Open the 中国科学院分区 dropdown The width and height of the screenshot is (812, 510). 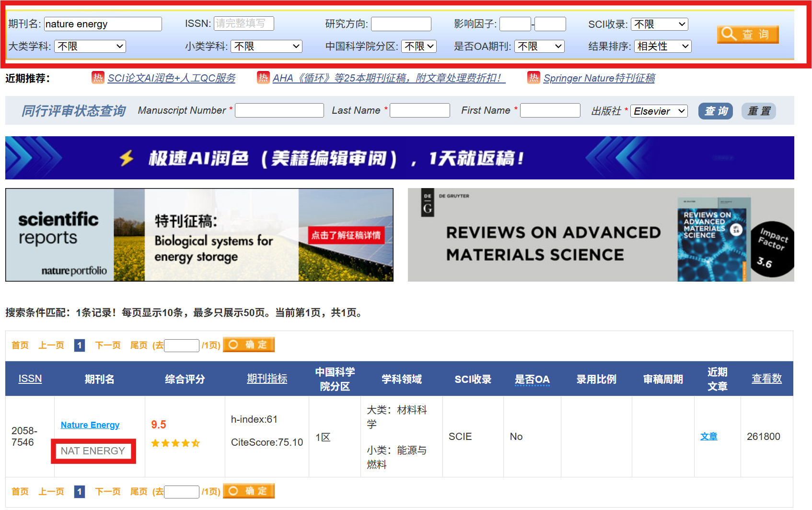(419, 47)
